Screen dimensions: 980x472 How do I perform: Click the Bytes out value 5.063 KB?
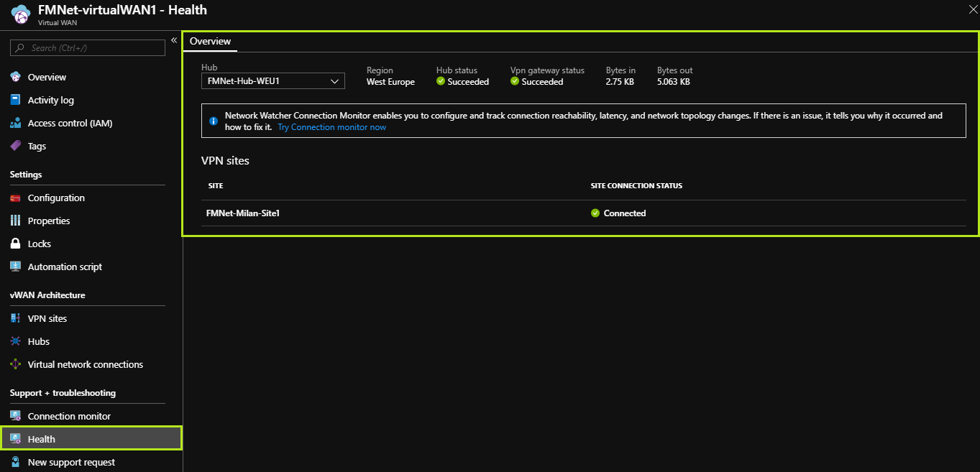click(x=674, y=82)
